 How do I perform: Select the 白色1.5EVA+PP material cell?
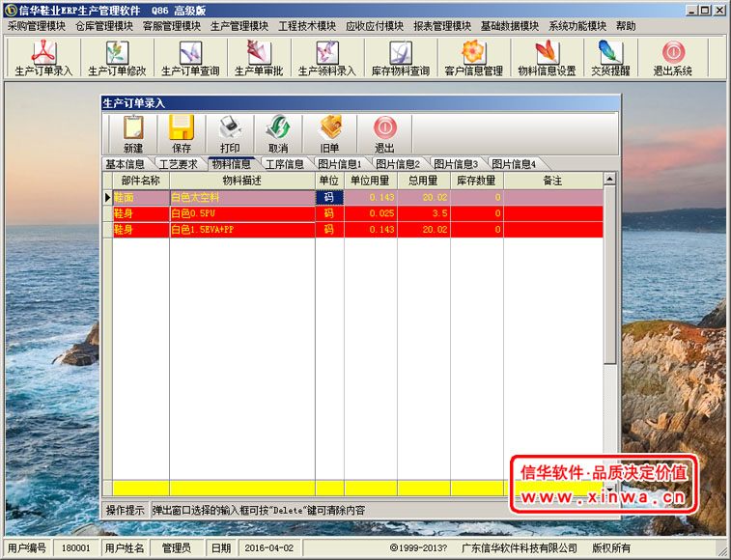242,230
